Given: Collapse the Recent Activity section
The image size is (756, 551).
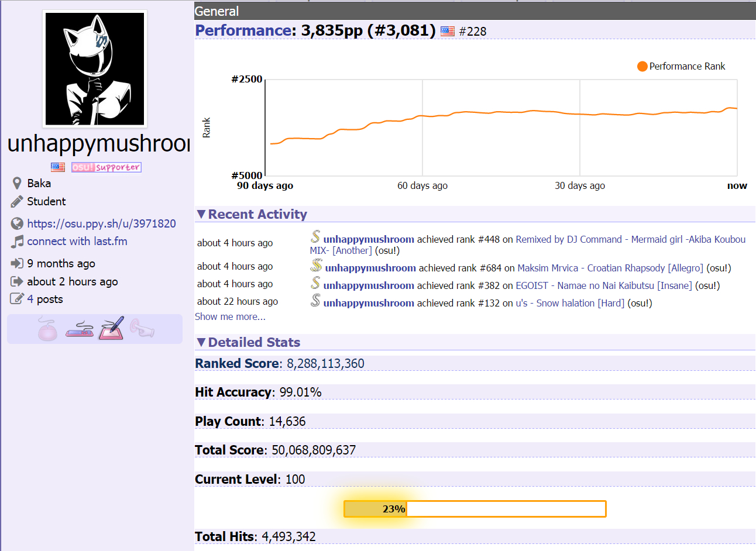Looking at the screenshot, I should click(252, 215).
